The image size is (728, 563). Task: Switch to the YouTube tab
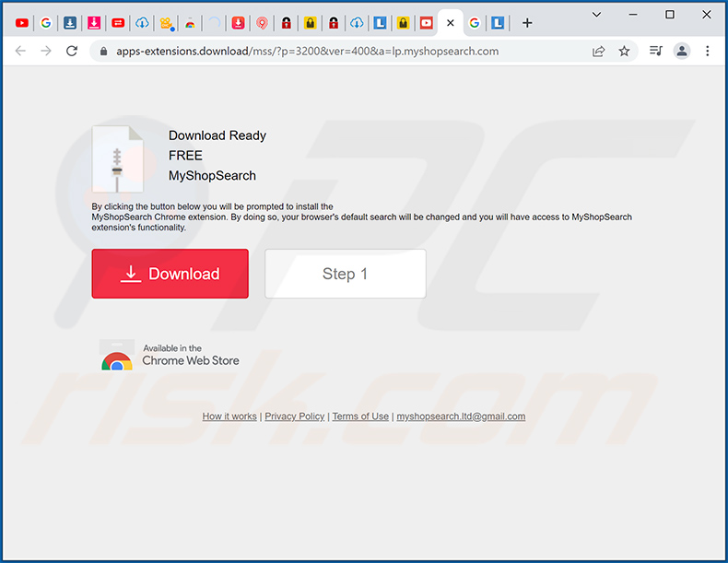tap(22, 23)
